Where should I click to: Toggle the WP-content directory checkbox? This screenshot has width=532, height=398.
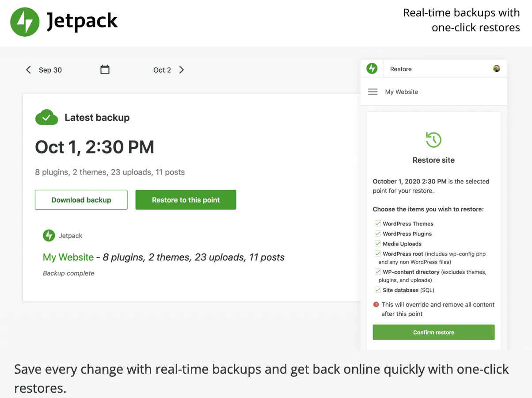click(x=378, y=272)
